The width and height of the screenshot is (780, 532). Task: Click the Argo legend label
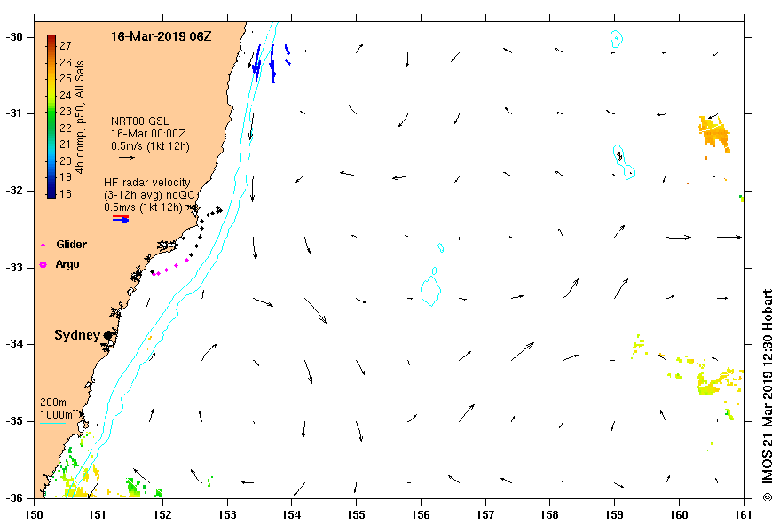tap(67, 264)
